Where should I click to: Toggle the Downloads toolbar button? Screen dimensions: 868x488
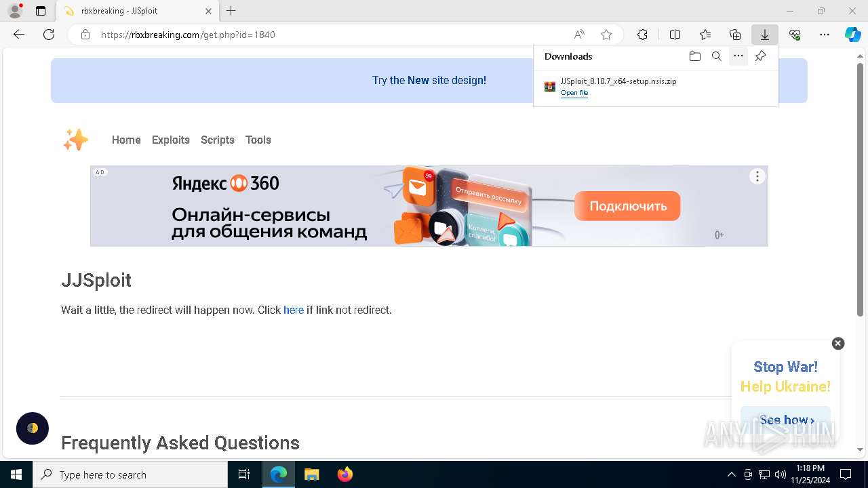pos(765,35)
